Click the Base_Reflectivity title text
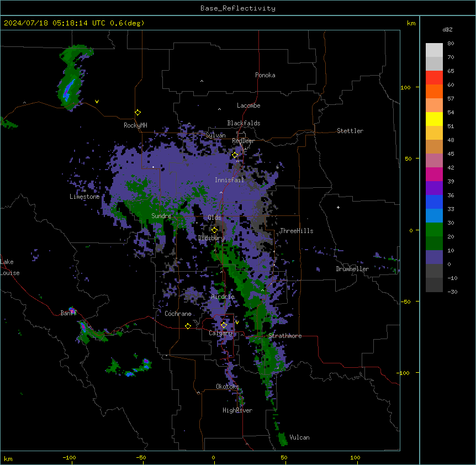Image resolution: width=476 pixels, height=465 pixels. click(238, 8)
